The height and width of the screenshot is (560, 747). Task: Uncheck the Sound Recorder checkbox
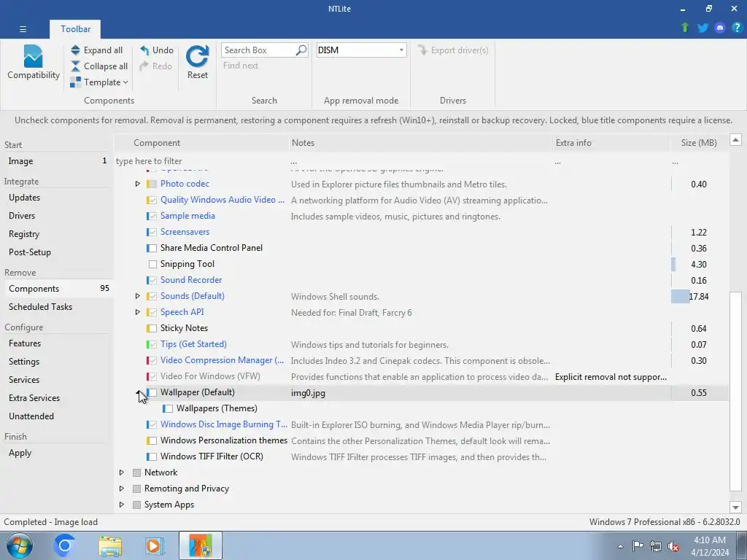coord(152,281)
